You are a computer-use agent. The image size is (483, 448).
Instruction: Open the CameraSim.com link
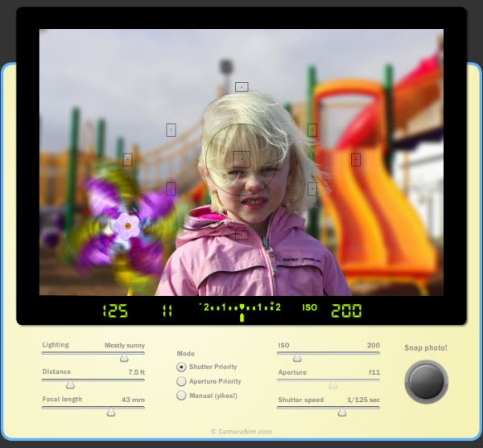(x=242, y=432)
